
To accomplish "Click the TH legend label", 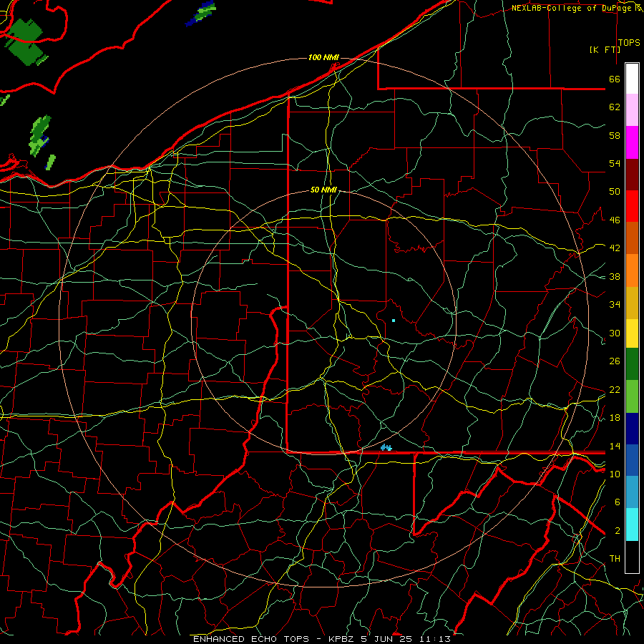I will tap(615, 558).
